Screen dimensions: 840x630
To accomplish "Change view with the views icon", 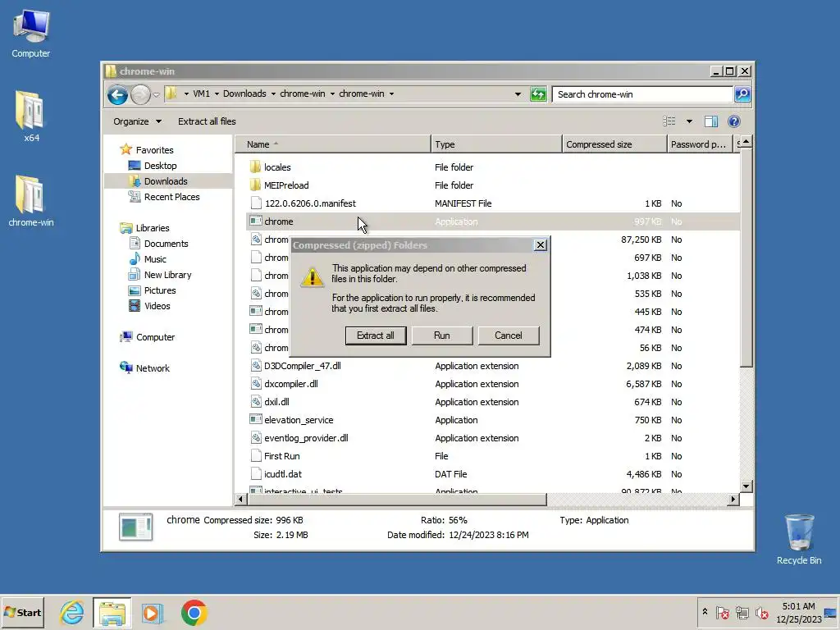I will (x=669, y=121).
